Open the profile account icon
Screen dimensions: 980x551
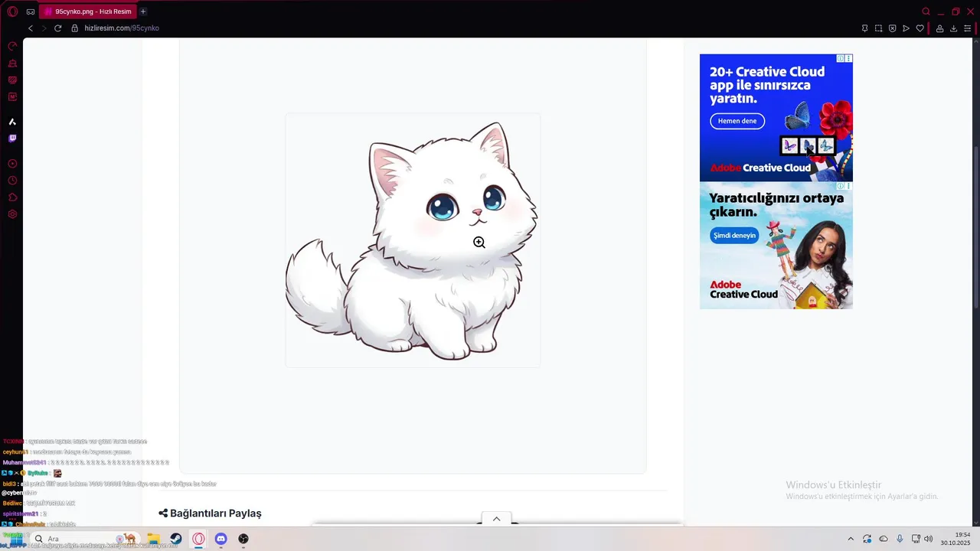(939, 28)
